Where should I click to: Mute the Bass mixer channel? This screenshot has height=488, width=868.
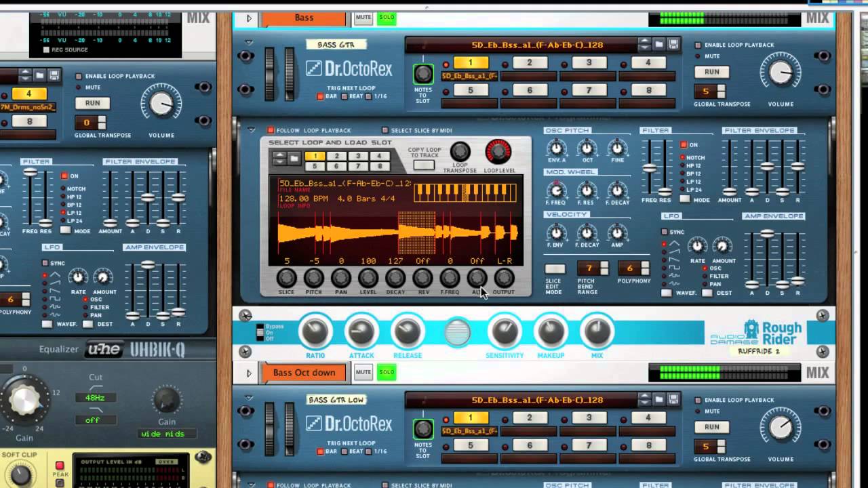363,18
